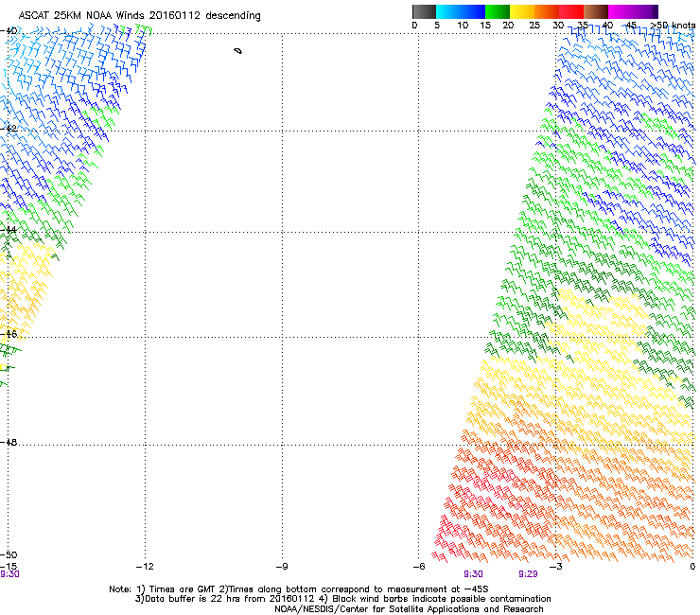The image size is (700, 615).
Task: Click the '3)Data buffer is 22 hrs' note line
Action: pyautogui.click(x=342, y=599)
